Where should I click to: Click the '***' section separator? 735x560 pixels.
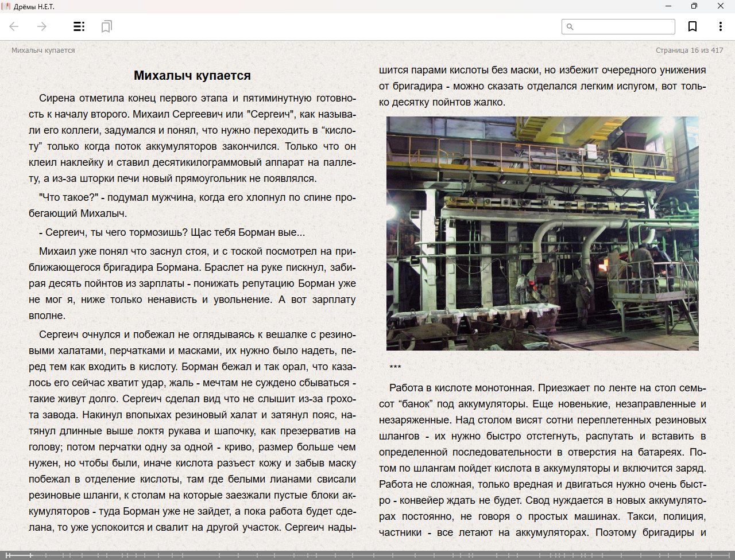[395, 368]
